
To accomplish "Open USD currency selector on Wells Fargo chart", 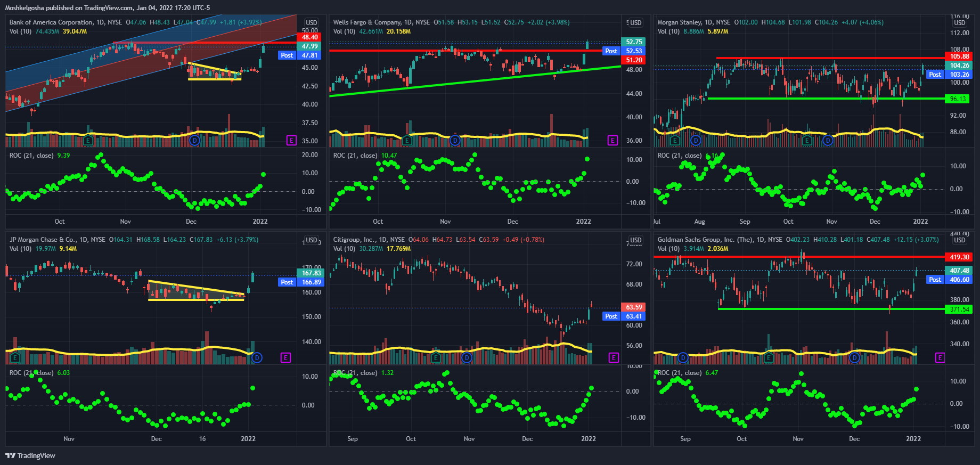I will 636,23.
